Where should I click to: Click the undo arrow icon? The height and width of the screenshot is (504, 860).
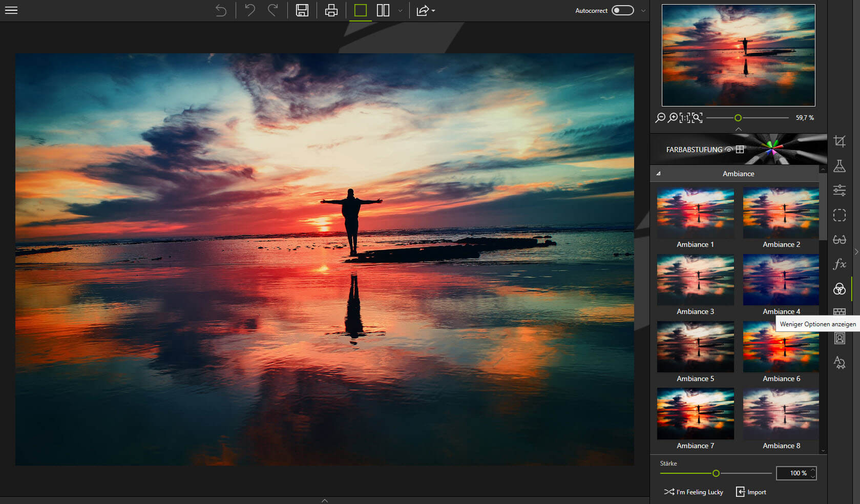pos(249,10)
